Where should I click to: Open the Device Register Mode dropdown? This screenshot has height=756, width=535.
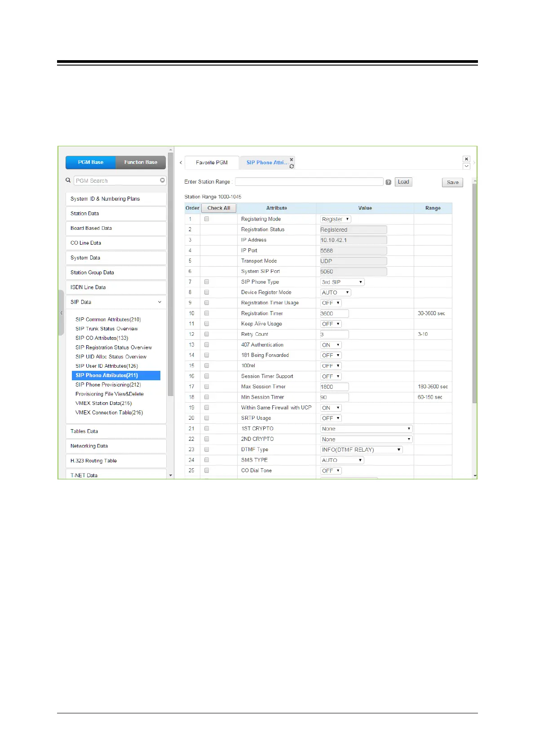tap(336, 292)
